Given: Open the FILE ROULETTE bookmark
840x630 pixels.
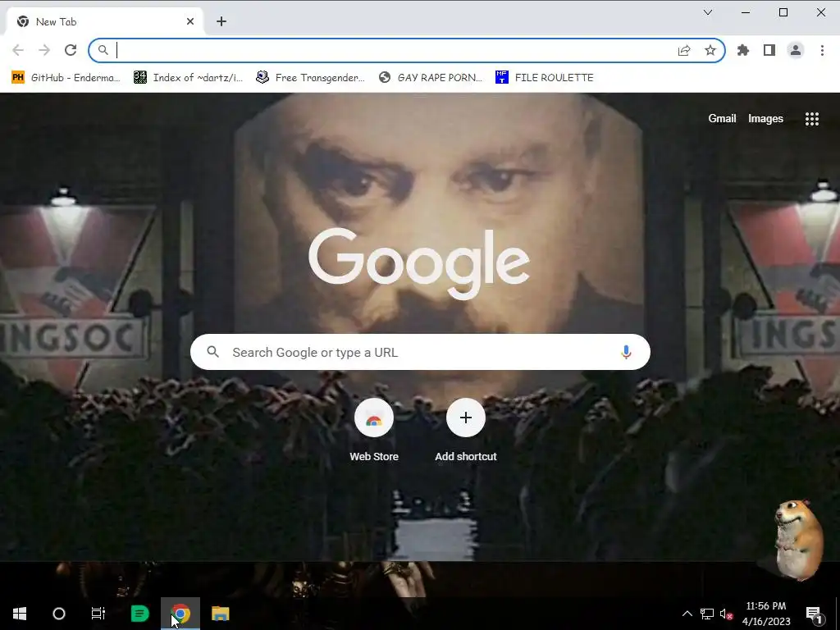Looking at the screenshot, I should tap(545, 78).
